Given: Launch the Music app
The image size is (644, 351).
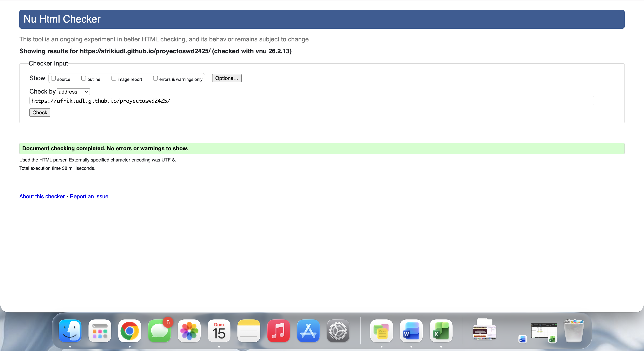Looking at the screenshot, I should (x=278, y=331).
